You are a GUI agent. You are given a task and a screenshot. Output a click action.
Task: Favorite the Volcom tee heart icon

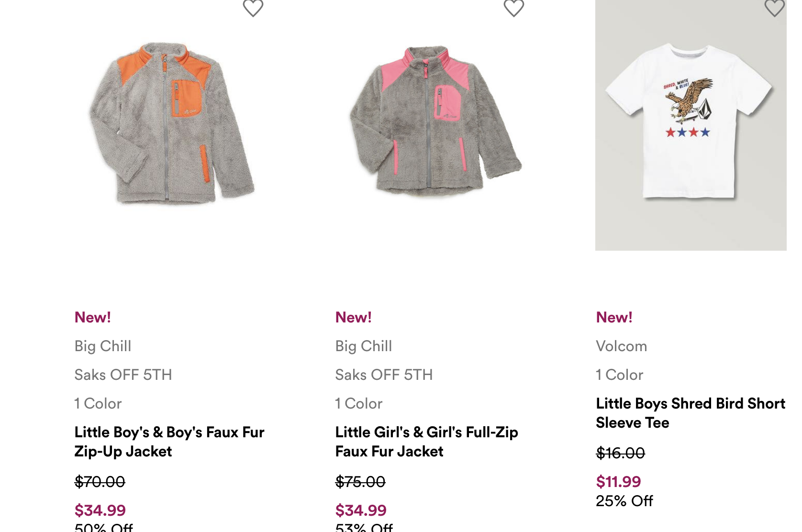coord(774,8)
